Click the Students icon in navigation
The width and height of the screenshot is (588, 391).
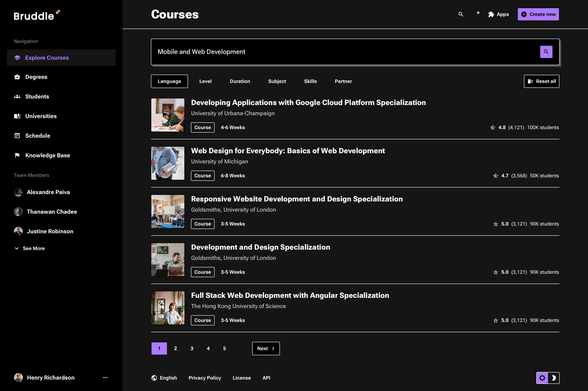click(17, 96)
